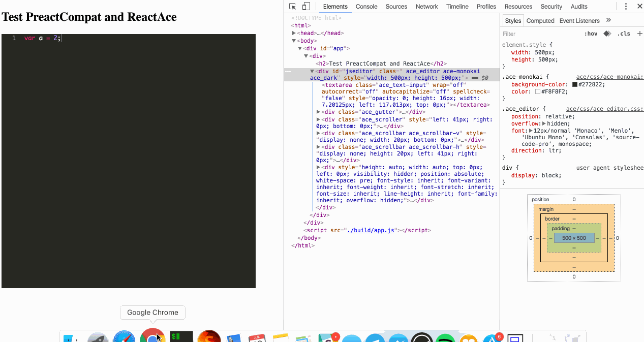Open ace_editor.css stylesheet source link
Viewport: 644px width, 342px height.
[x=605, y=109]
